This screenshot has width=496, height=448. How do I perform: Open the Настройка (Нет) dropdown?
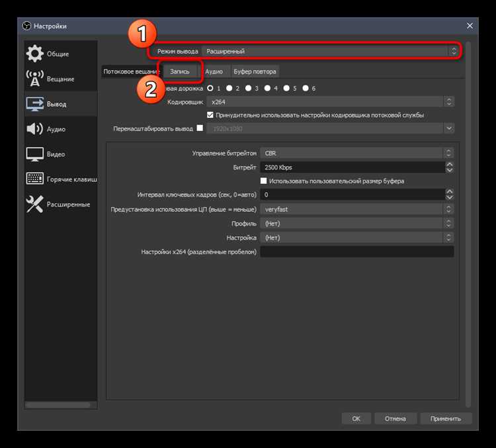[x=357, y=238]
